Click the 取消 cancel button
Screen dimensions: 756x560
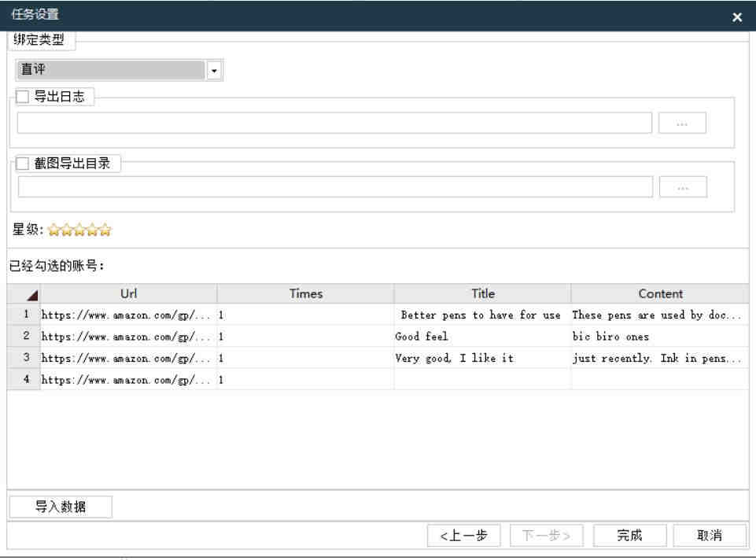(710, 536)
